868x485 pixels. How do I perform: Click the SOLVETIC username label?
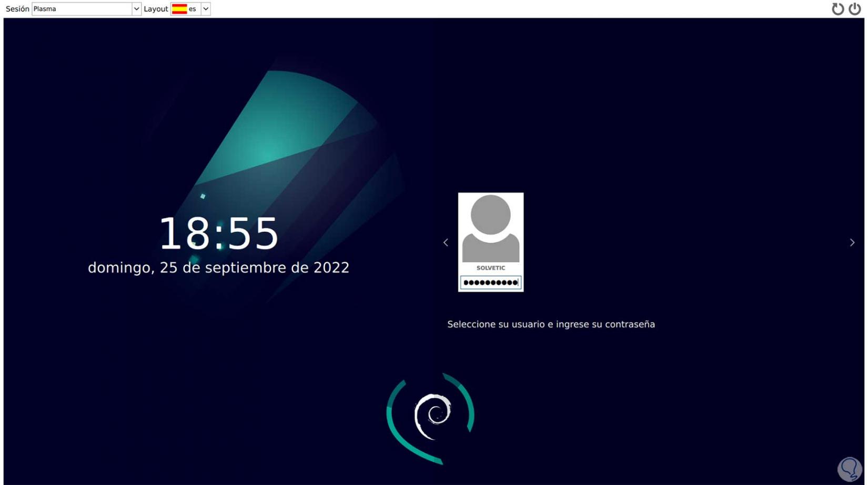(x=490, y=268)
